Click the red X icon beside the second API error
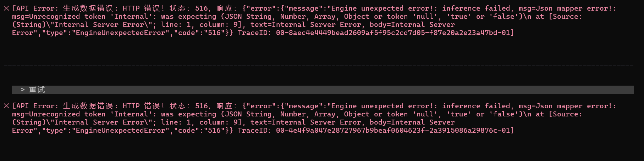 click(6, 106)
